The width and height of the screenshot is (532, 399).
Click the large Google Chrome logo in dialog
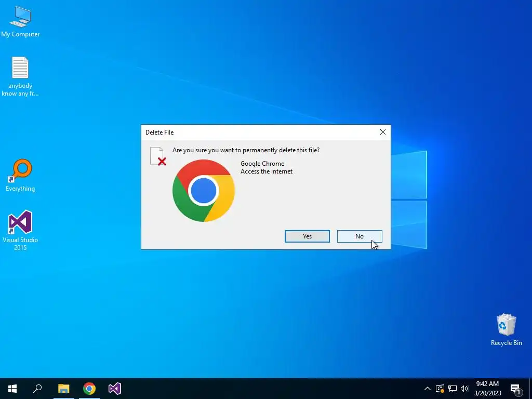coord(204,191)
